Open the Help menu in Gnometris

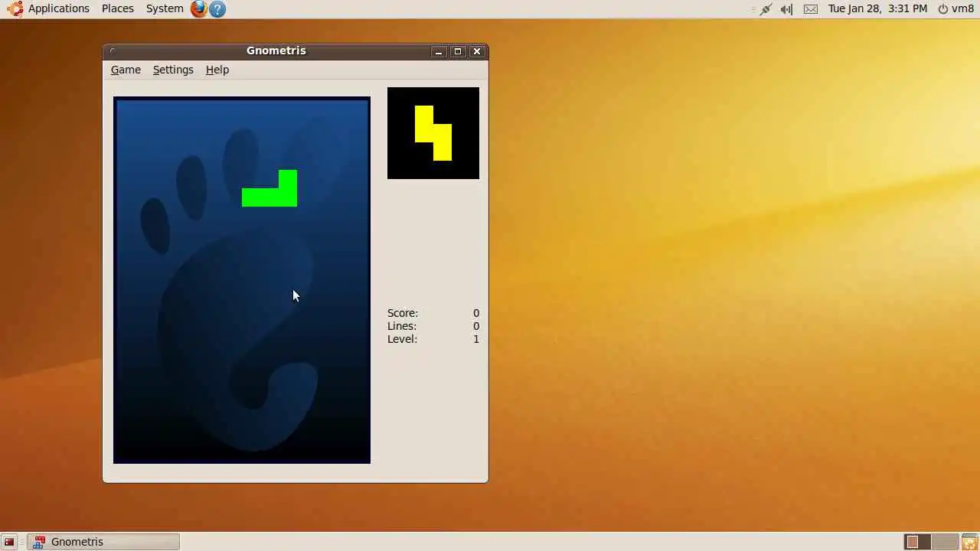(217, 70)
